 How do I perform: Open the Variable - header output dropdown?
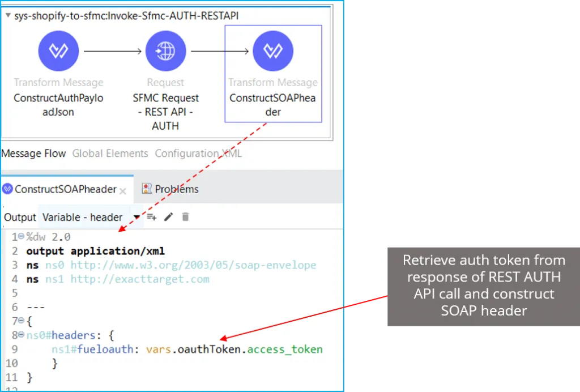[x=136, y=218]
